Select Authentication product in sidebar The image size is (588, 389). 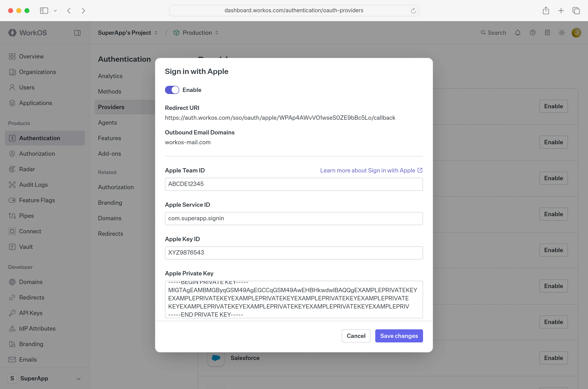click(45, 138)
